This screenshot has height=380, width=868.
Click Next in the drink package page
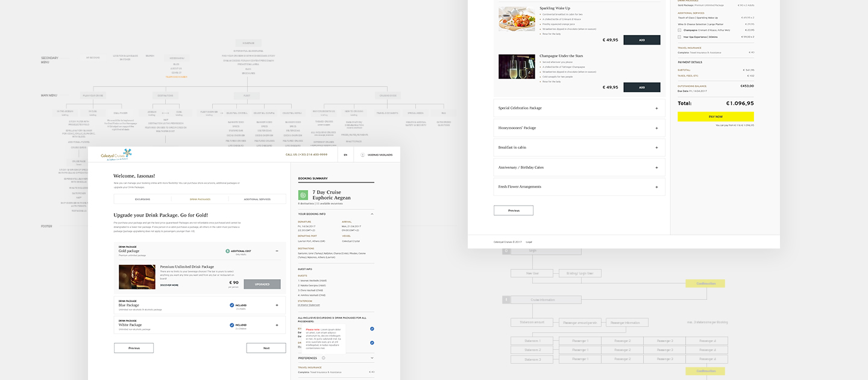[266, 348]
